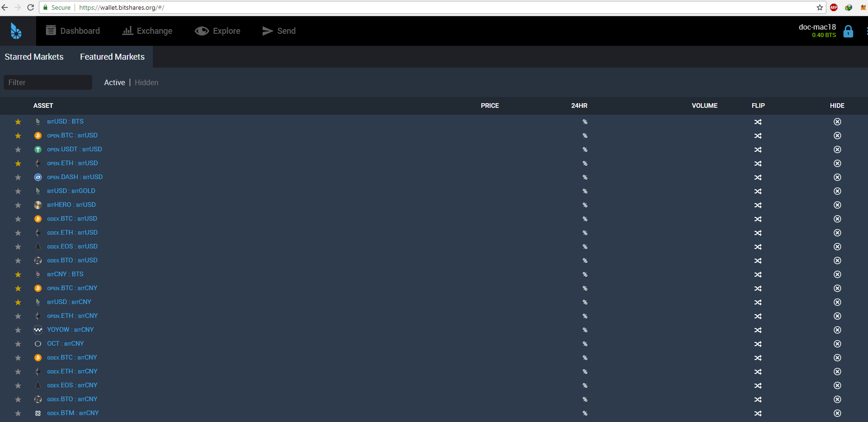Flip the OPEN.USDT : bitUSD pair

758,149
